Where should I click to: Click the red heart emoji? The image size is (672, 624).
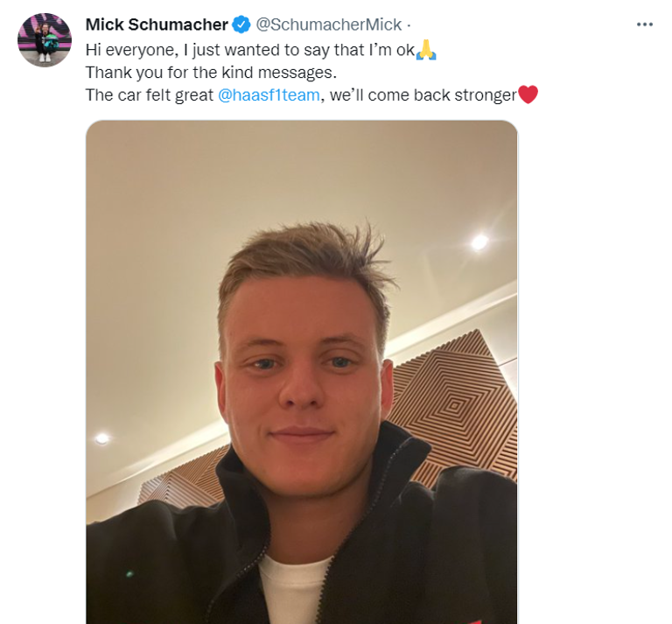click(x=528, y=95)
